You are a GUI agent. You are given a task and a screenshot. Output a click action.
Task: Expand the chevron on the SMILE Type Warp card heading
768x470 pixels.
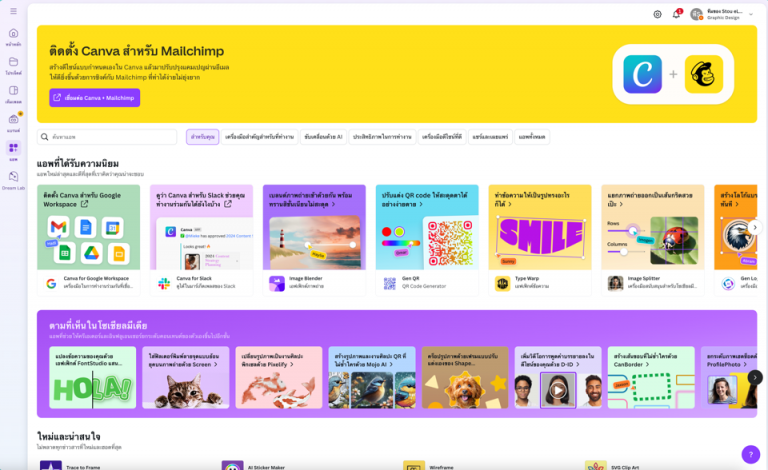click(509, 204)
